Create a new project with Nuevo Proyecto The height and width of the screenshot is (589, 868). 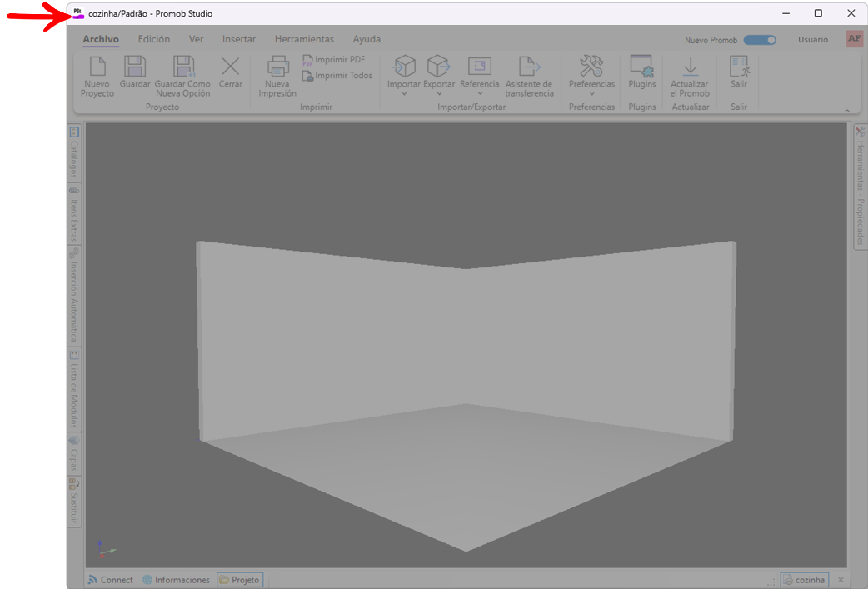tap(97, 77)
